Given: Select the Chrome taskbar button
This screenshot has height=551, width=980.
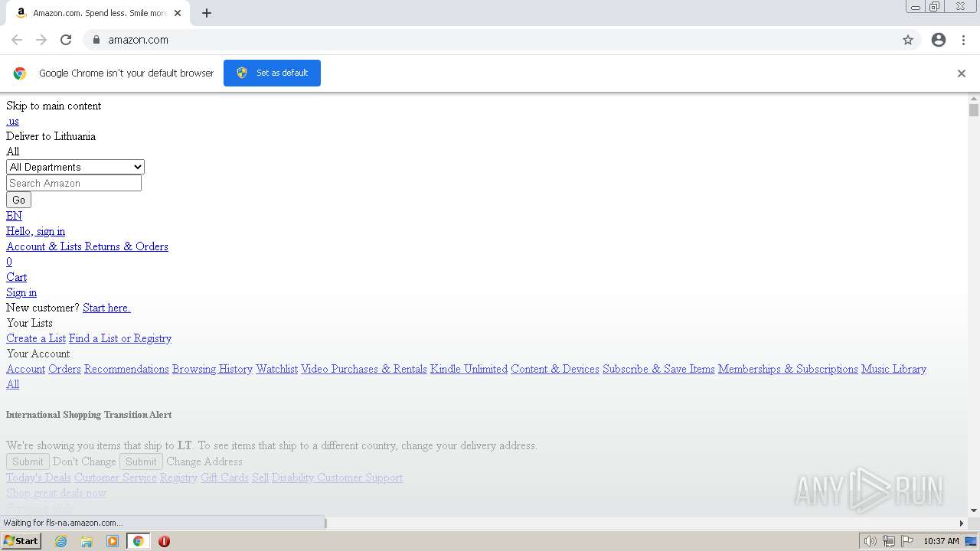Looking at the screenshot, I should [139, 541].
